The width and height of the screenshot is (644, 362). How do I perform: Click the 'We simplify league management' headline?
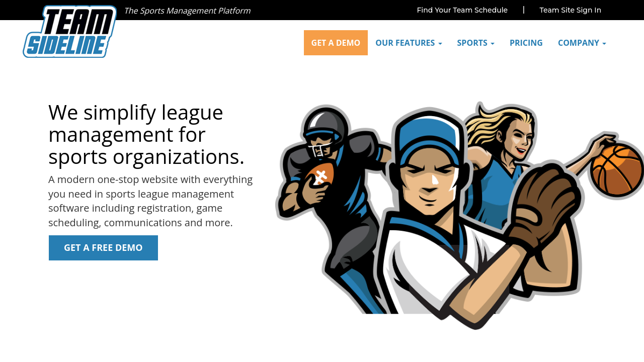[146, 134]
